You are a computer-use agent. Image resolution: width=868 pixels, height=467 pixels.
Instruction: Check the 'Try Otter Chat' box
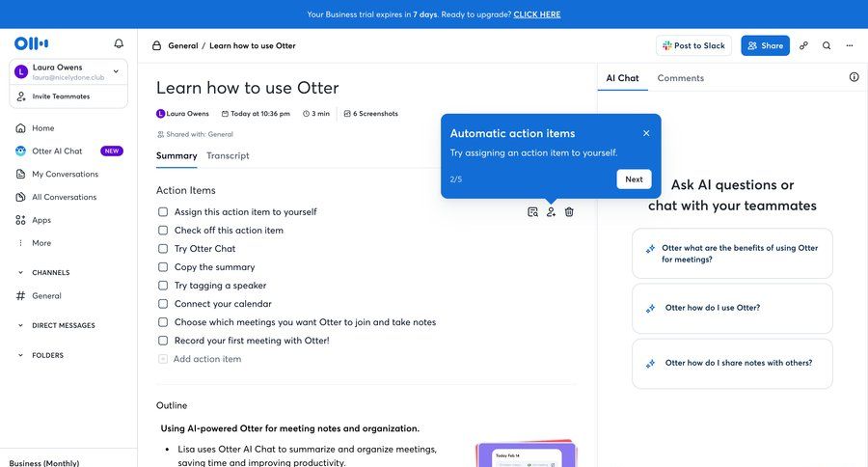point(163,249)
